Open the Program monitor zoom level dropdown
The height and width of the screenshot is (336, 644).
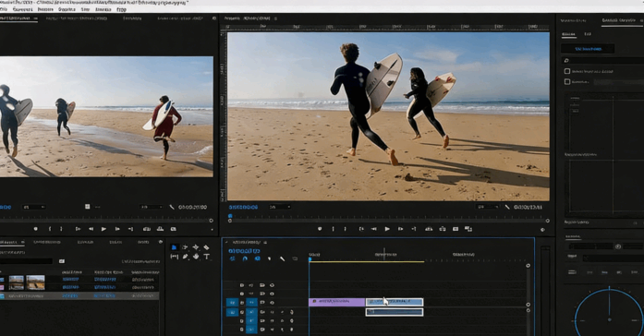[279, 207]
